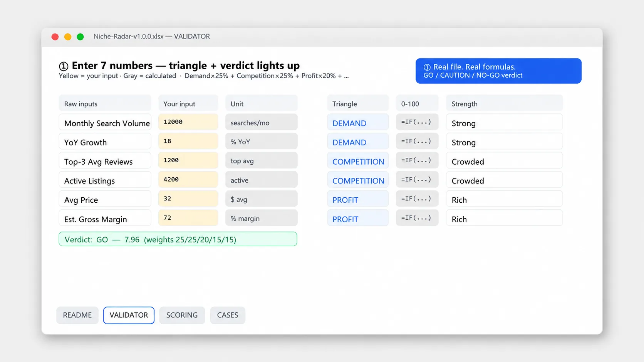This screenshot has width=644, height=362.
Task: Click the Verdict: GO — 7.96 result bar
Action: tap(178, 239)
